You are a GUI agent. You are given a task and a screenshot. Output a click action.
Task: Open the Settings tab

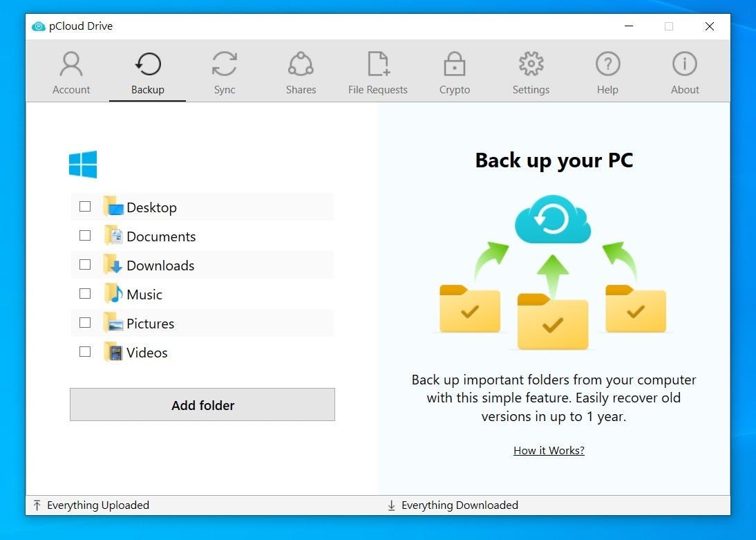[x=531, y=73]
